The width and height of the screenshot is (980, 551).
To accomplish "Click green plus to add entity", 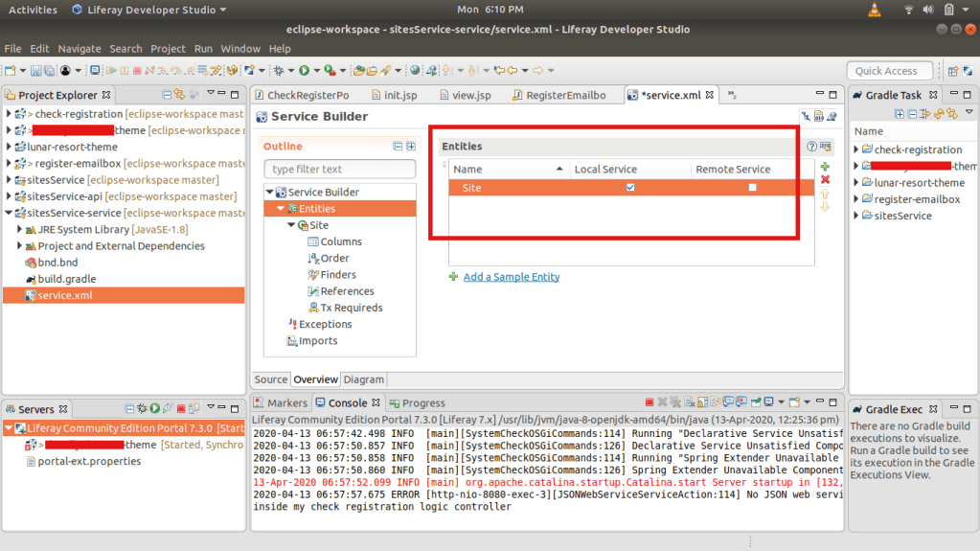I will click(825, 167).
